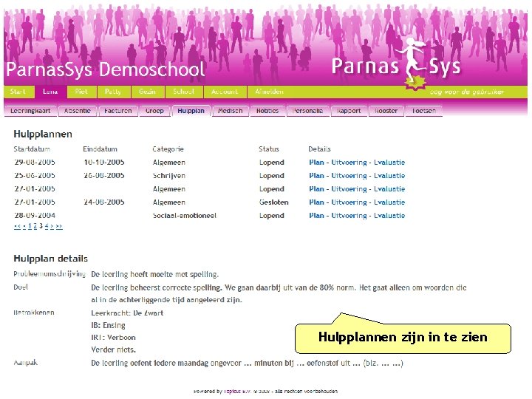
Task: Click the ParnasSys Demoschool title
Action: (x=106, y=69)
